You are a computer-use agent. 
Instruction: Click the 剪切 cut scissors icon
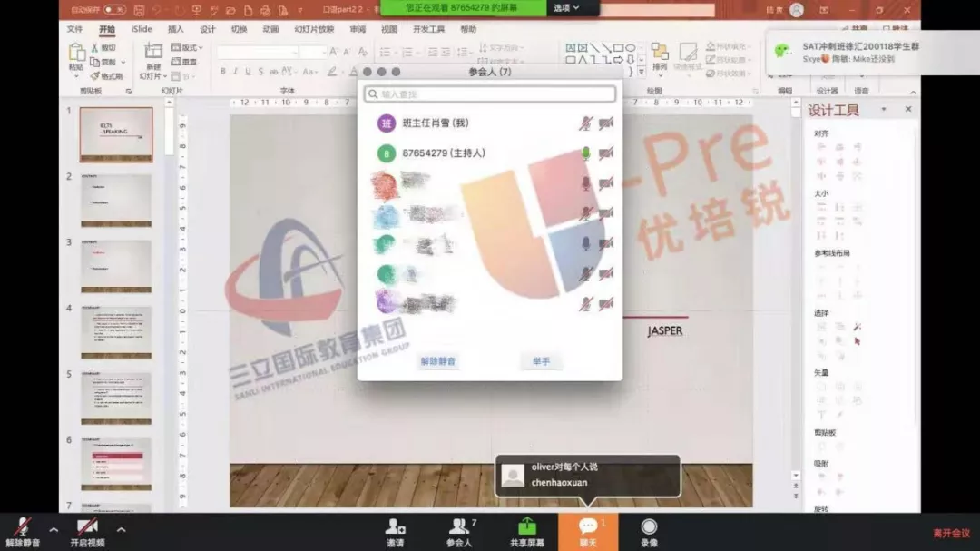click(95, 47)
